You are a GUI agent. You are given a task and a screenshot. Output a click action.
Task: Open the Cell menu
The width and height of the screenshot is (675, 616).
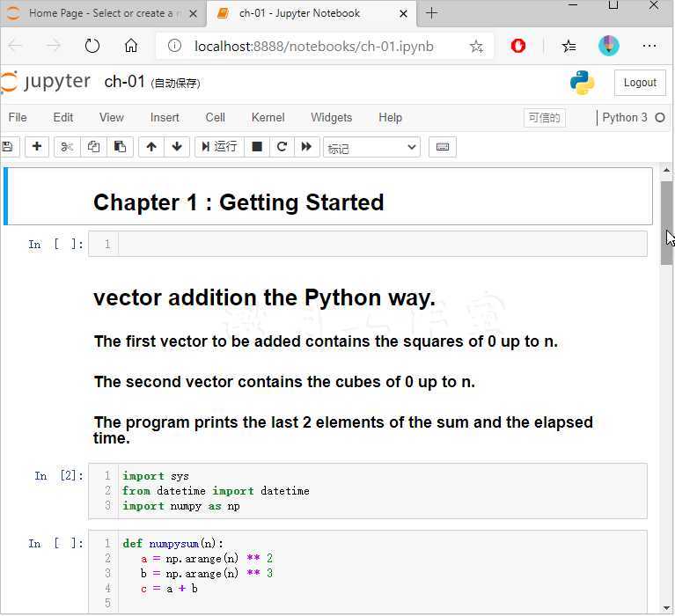[x=215, y=117]
